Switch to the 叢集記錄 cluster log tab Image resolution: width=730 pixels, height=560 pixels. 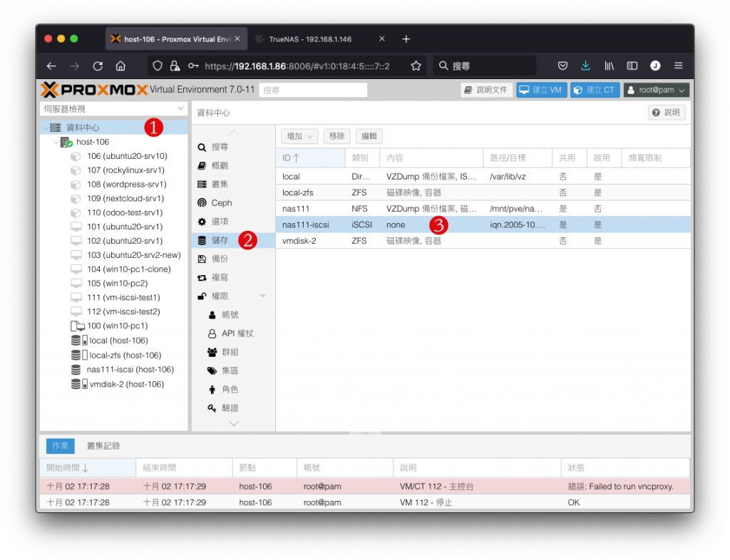[x=103, y=446]
